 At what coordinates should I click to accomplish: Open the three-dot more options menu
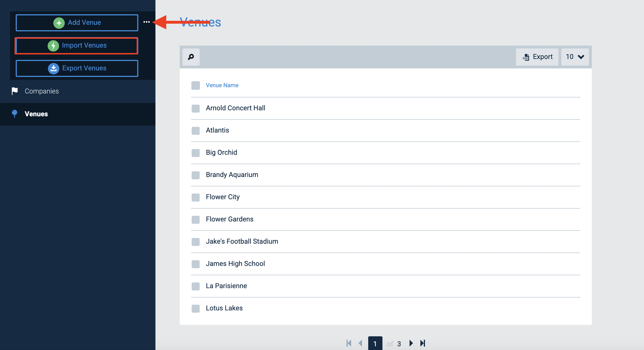tap(147, 22)
